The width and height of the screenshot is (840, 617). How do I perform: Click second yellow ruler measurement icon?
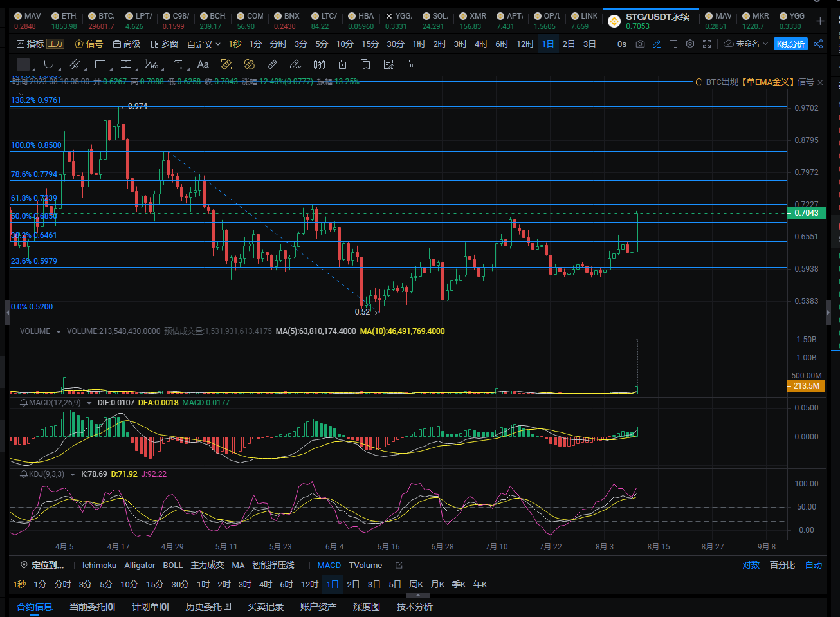point(250,64)
